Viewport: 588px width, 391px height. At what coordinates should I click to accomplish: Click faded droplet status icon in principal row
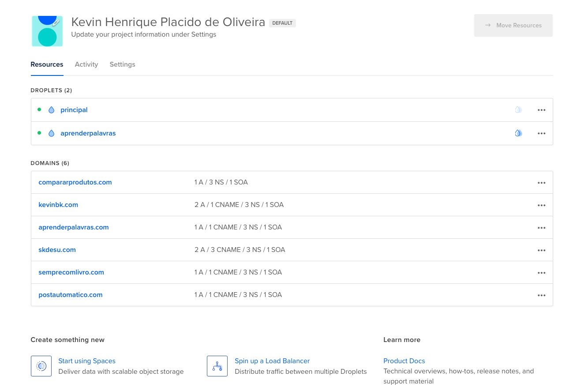(x=518, y=110)
